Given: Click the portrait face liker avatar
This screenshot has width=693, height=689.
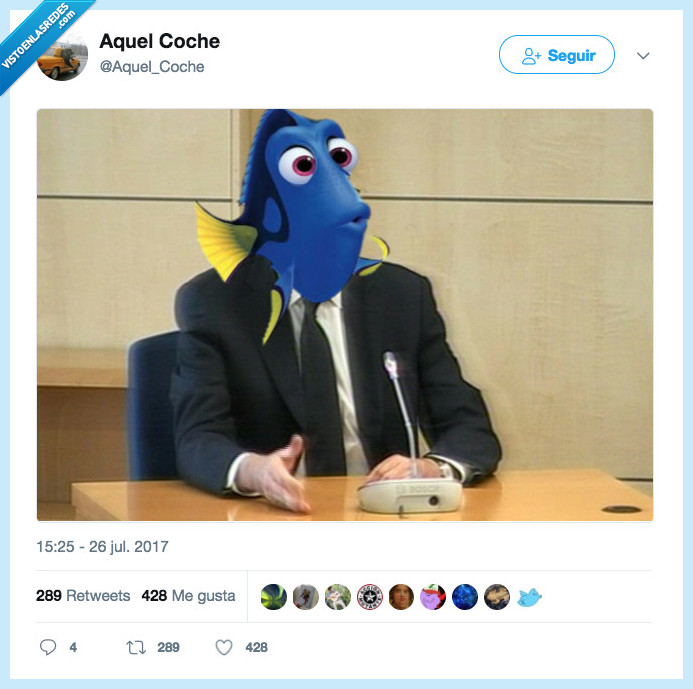Looking at the screenshot, I should point(401,597).
